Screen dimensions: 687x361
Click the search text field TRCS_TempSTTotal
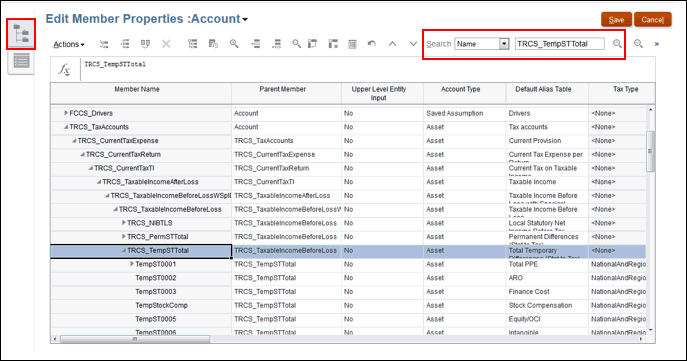point(560,44)
